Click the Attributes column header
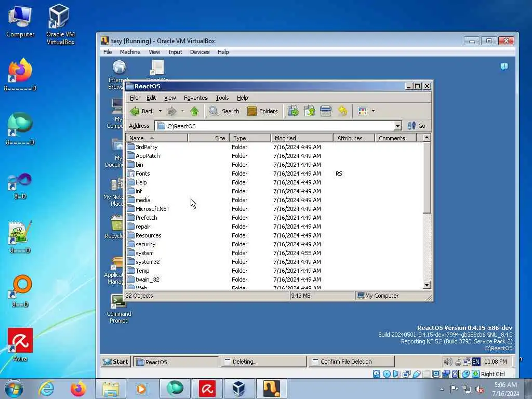 click(x=354, y=138)
